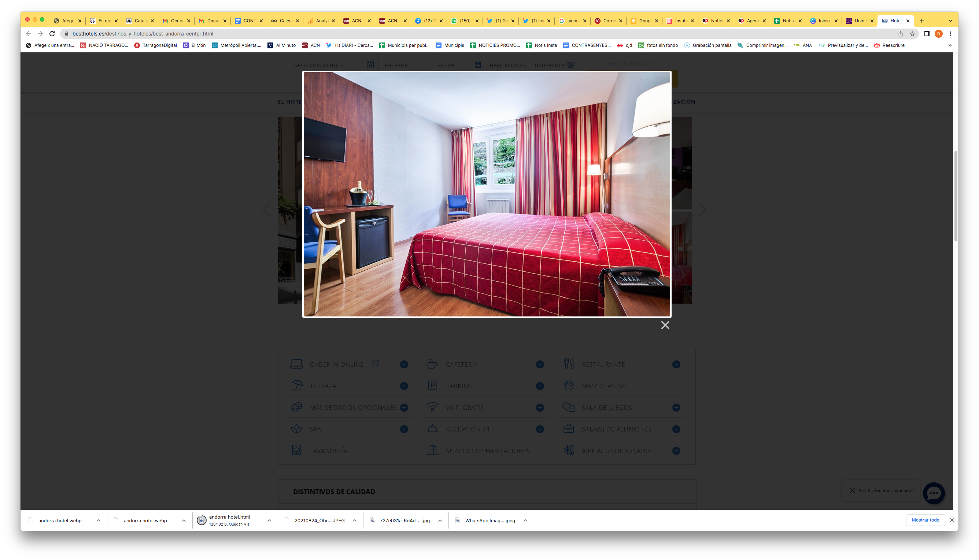The width and height of the screenshot is (979, 560).
Task: Click the Sala de Reuniones briefcase icon
Action: tap(569, 429)
